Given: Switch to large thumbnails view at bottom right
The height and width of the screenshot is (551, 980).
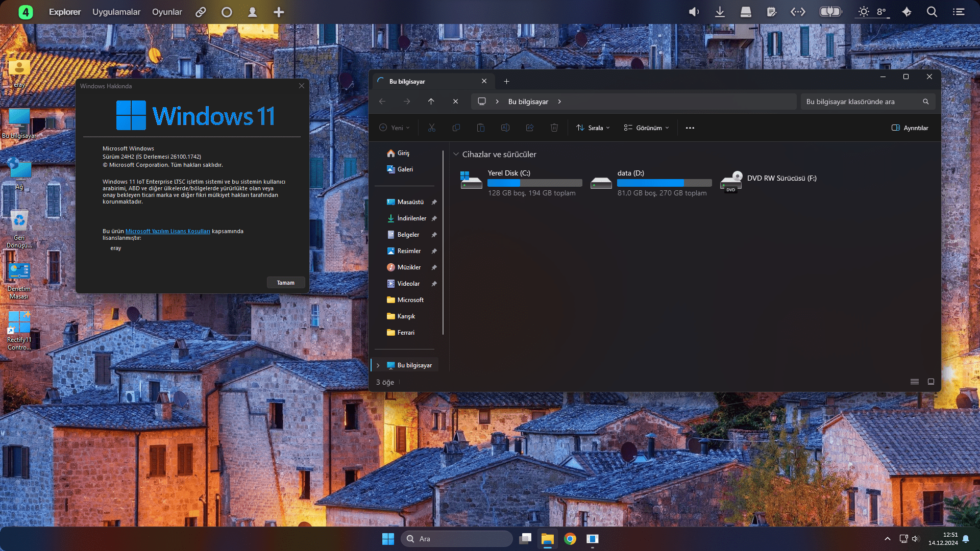Looking at the screenshot, I should point(930,382).
